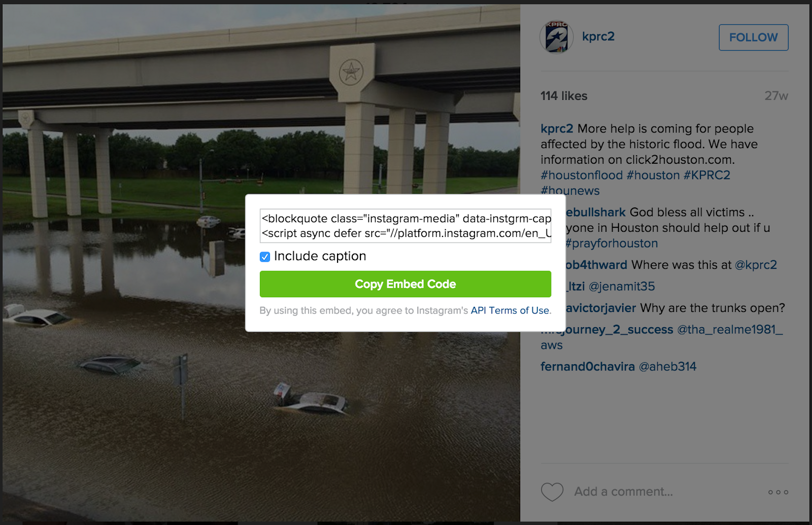Open the kprc2 username in header

(598, 37)
